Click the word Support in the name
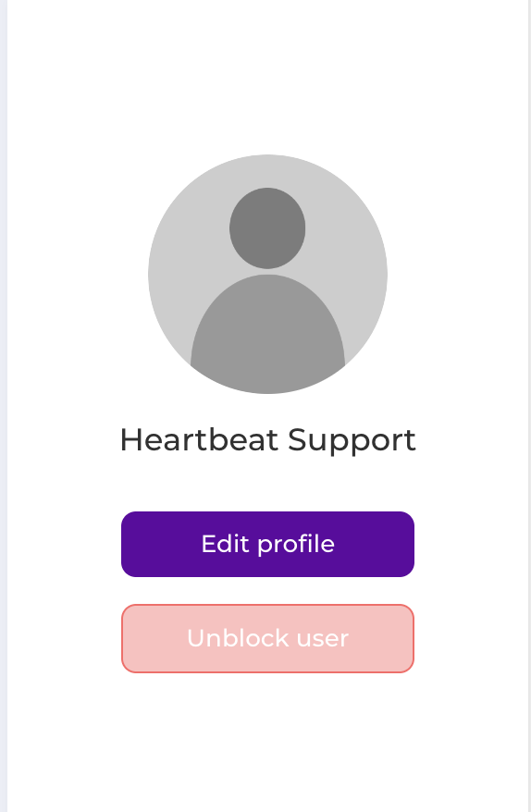Image resolution: width=531 pixels, height=812 pixels. pos(352,441)
